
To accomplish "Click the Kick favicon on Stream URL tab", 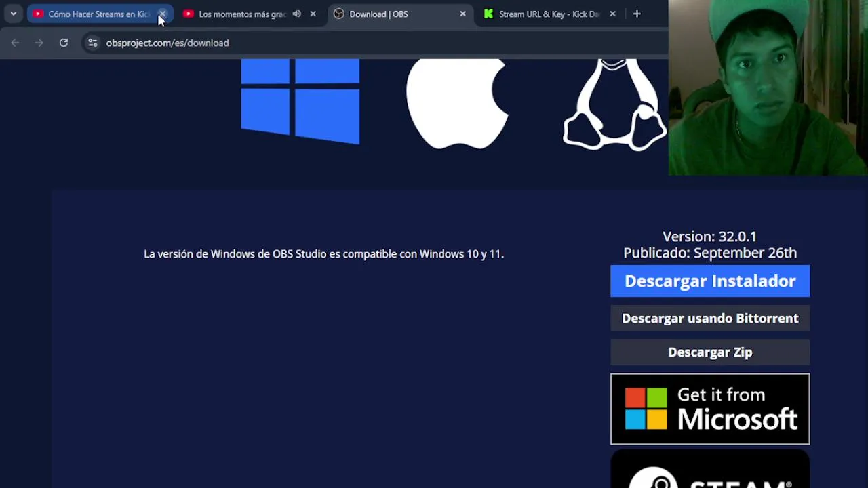I will (488, 14).
